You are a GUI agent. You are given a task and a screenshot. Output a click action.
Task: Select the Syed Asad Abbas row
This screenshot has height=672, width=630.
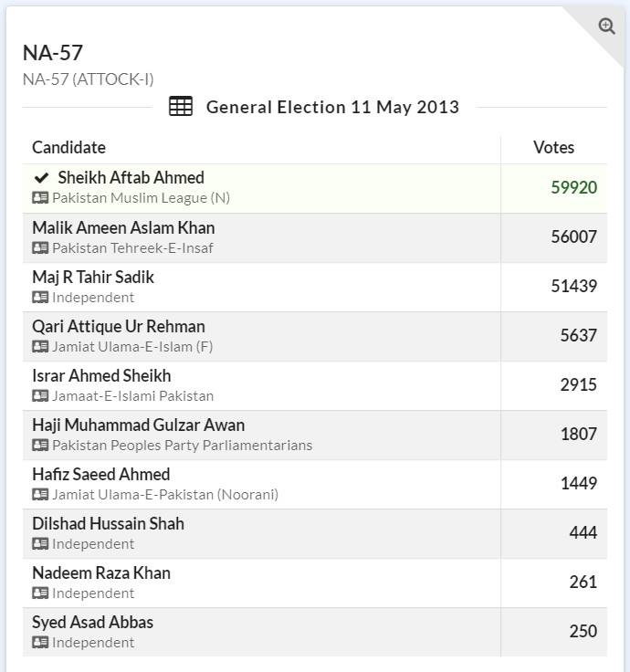click(x=92, y=622)
